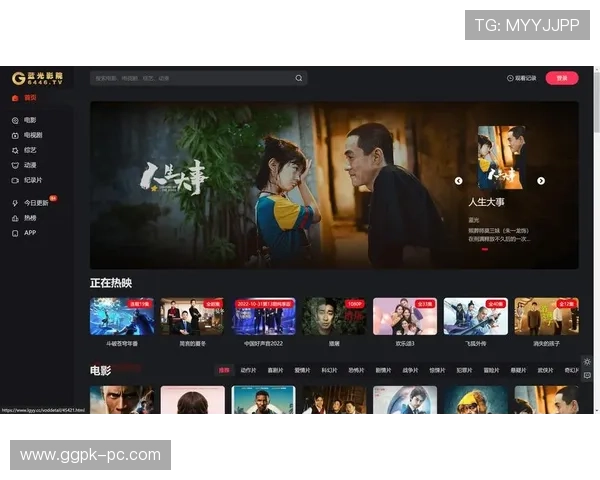The height and width of the screenshot is (480, 600).
Task: Select the 战争片 movie tab
Action: point(410,370)
